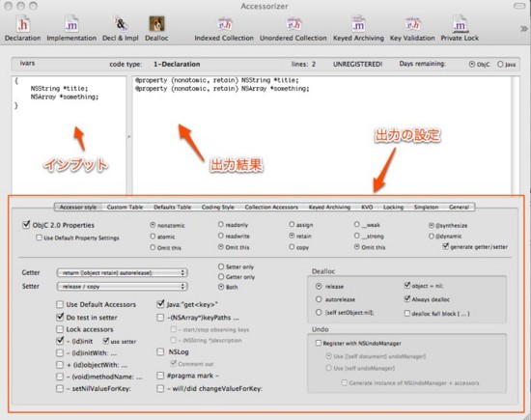Select the Setter only radio button

(x=221, y=266)
